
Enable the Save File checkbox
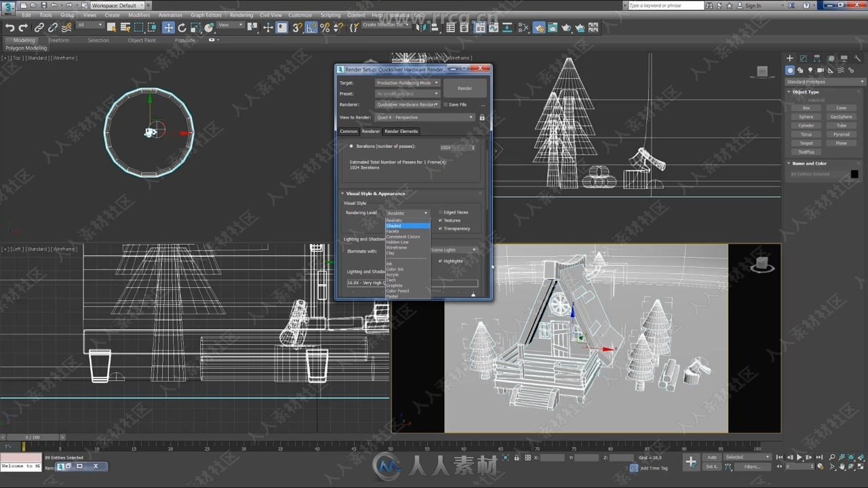[446, 104]
